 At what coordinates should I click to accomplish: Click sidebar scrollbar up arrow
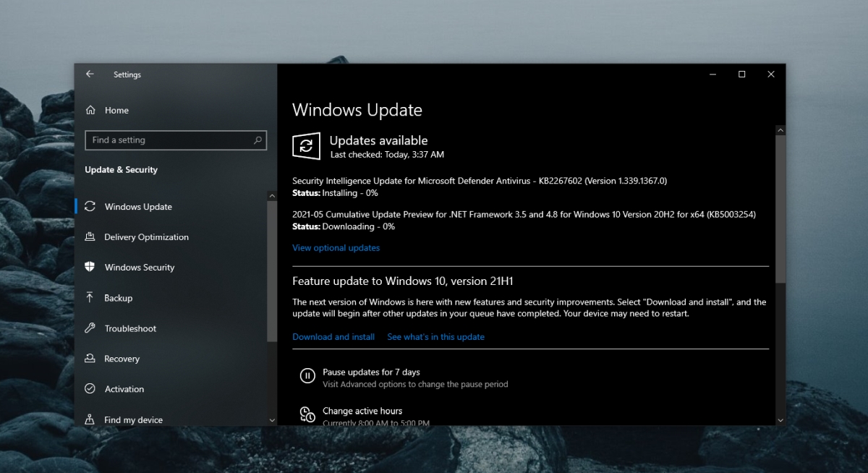272,196
